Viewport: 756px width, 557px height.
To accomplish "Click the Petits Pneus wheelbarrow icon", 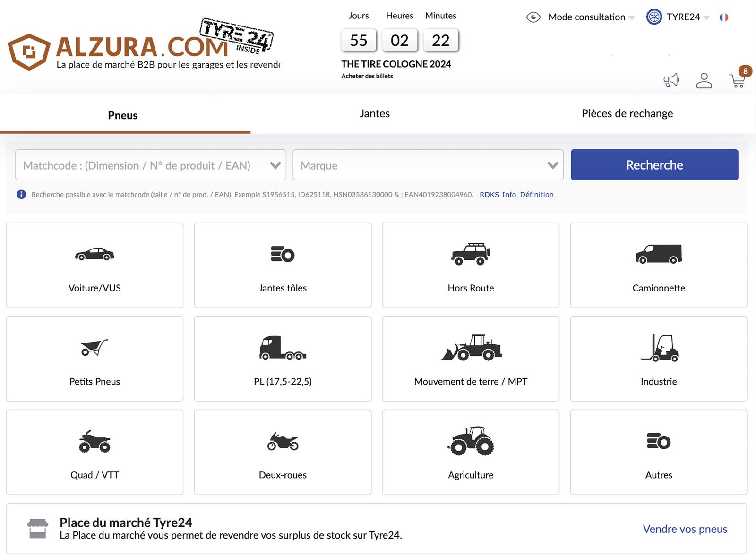I will pos(94,347).
